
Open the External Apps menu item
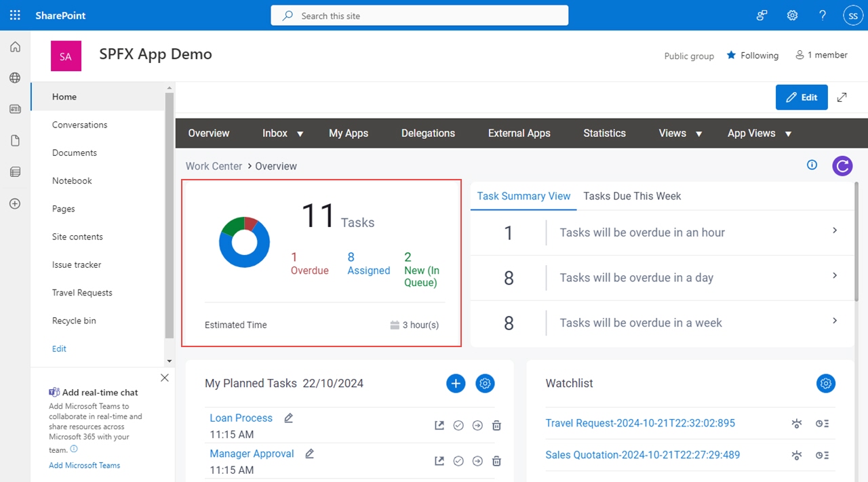point(519,133)
